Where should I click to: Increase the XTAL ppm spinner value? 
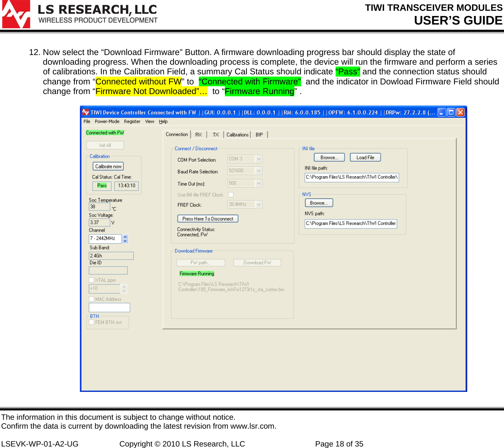tap(124, 287)
